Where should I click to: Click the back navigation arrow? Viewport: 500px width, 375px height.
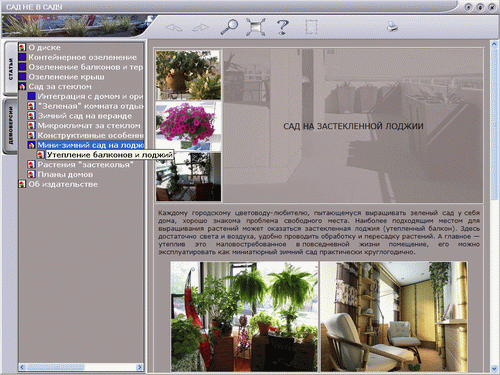[174, 28]
